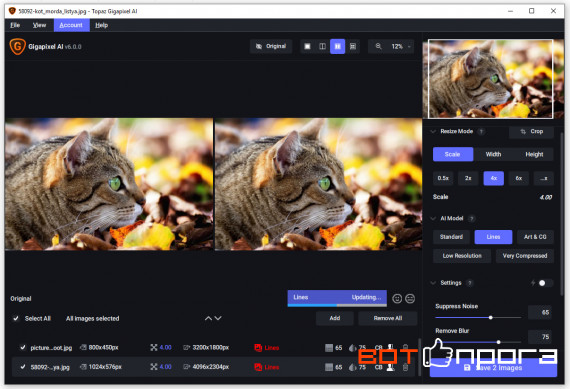Open the Account menu
The width and height of the screenshot is (570, 389).
71,25
